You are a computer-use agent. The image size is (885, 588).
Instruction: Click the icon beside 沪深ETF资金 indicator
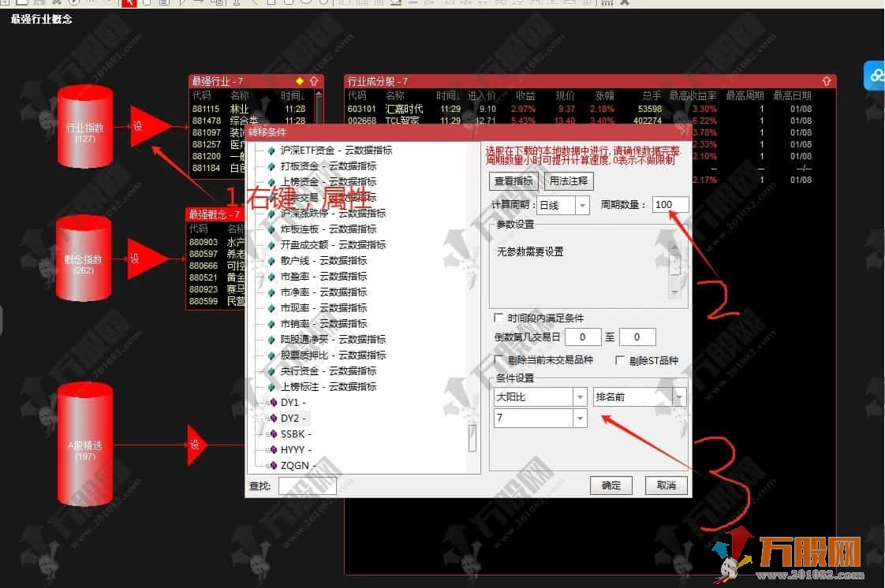[x=271, y=151]
